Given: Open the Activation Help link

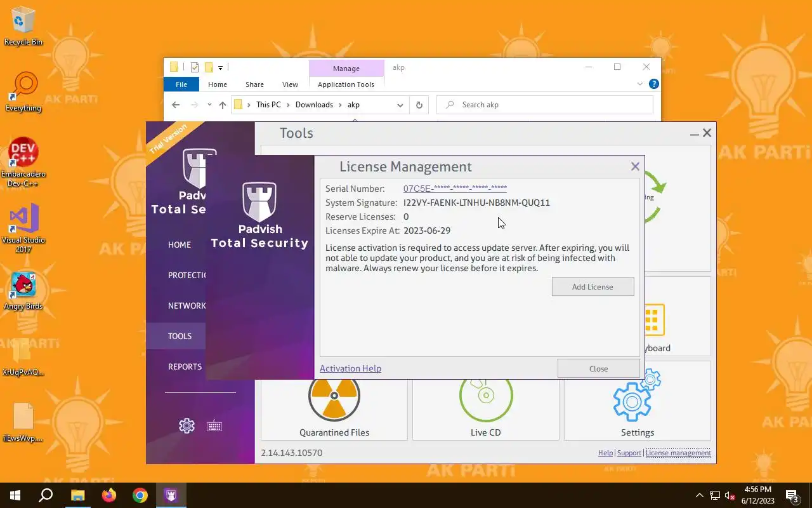Looking at the screenshot, I should [350, 368].
